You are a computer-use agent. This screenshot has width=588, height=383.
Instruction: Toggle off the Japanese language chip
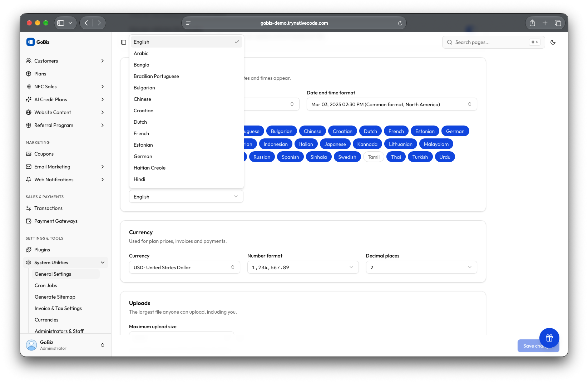point(335,144)
